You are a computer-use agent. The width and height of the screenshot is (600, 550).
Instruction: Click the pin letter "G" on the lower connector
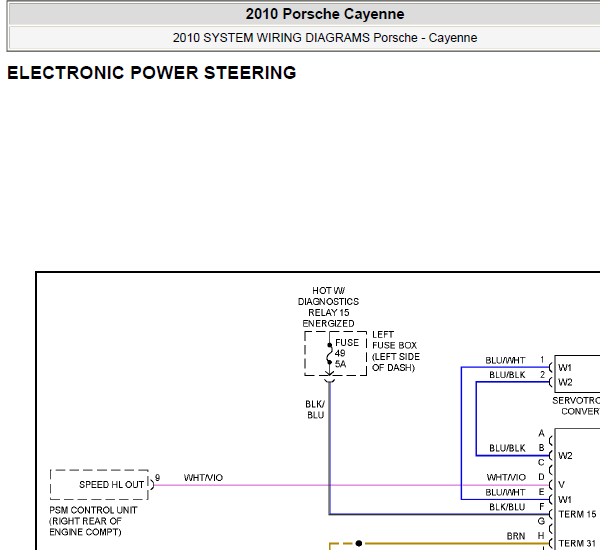(541, 521)
